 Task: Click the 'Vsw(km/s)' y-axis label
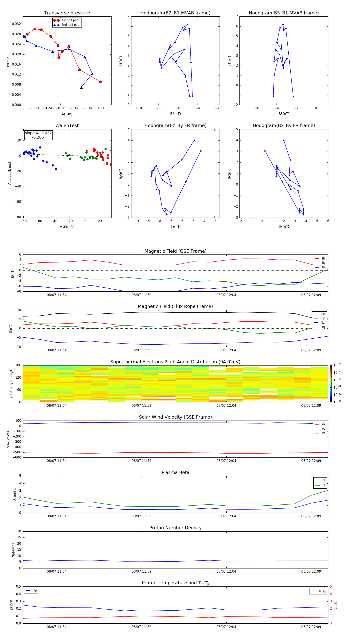(x=8, y=439)
